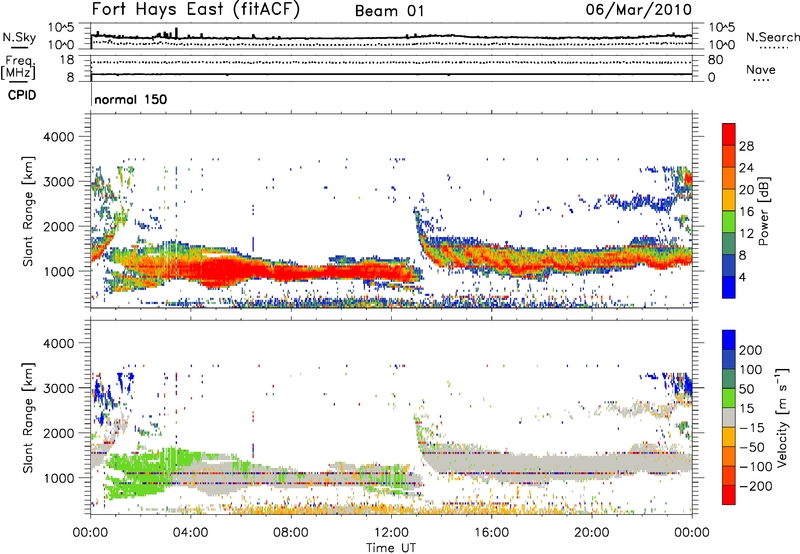Click the "24" power color bar label
This screenshot has width=800, height=554.
[x=746, y=168]
